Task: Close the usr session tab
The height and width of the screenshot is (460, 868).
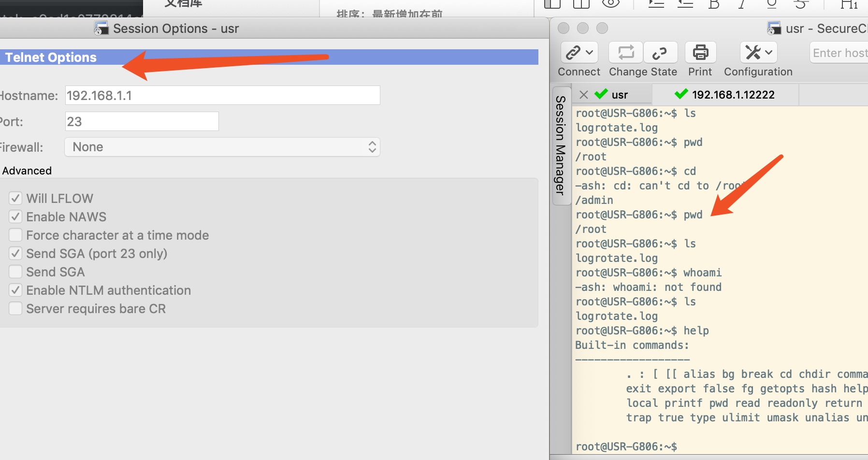Action: (x=584, y=95)
